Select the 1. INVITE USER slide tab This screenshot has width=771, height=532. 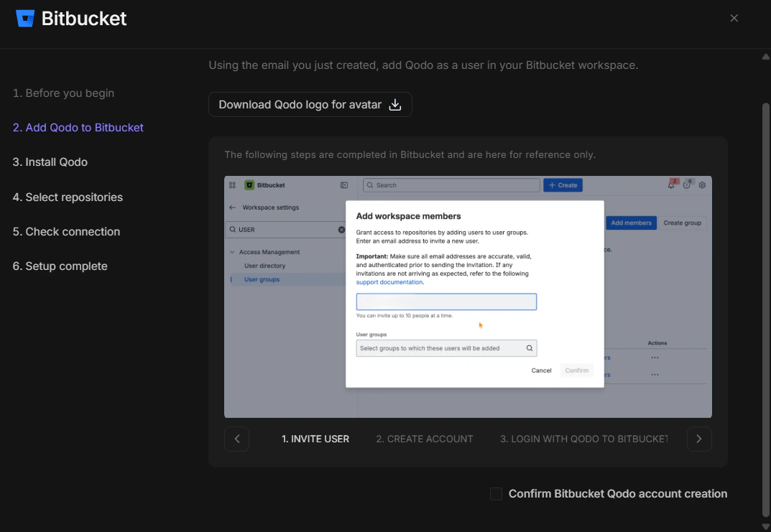(x=315, y=439)
